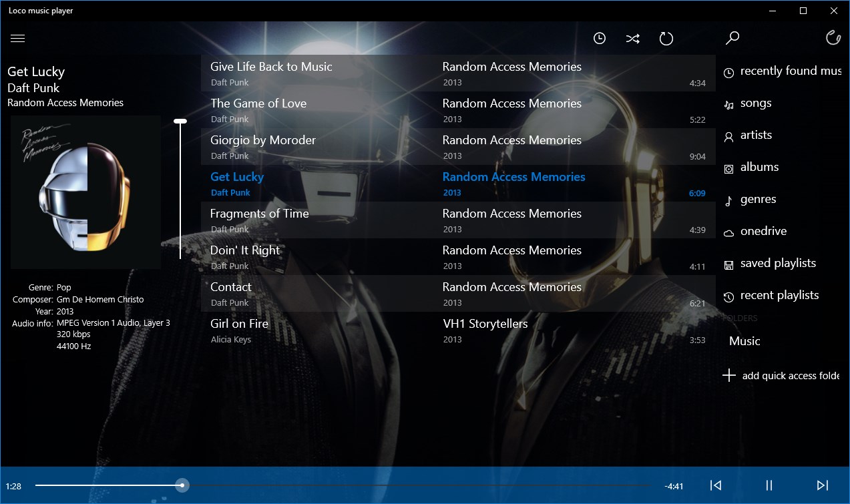Screen dimensions: 850x504
Task: Click the Daft Punk artist in now playing
Action: click(33, 88)
